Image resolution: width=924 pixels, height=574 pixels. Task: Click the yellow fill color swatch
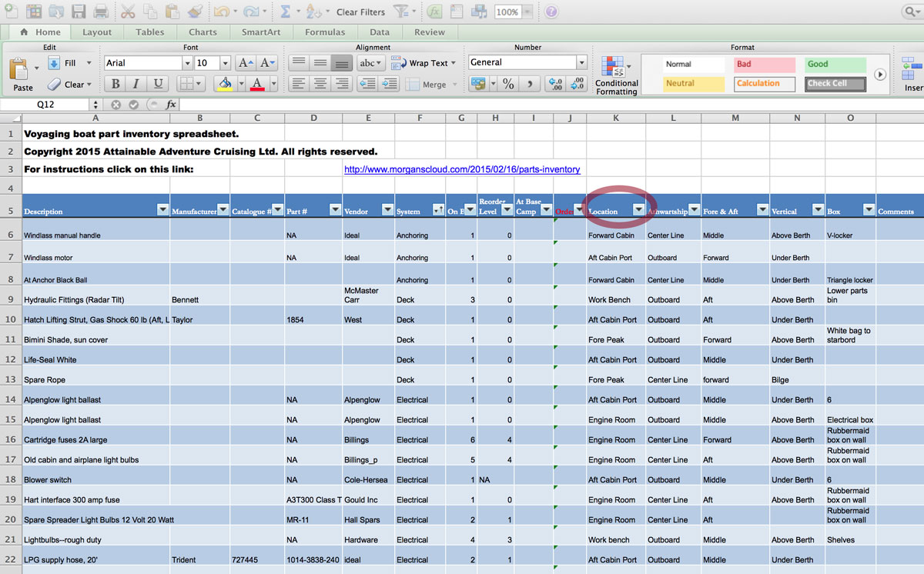[225, 85]
